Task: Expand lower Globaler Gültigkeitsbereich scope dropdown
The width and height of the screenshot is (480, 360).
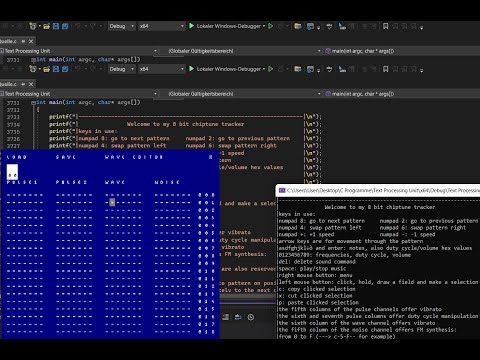Action: pyautogui.click(x=319, y=94)
